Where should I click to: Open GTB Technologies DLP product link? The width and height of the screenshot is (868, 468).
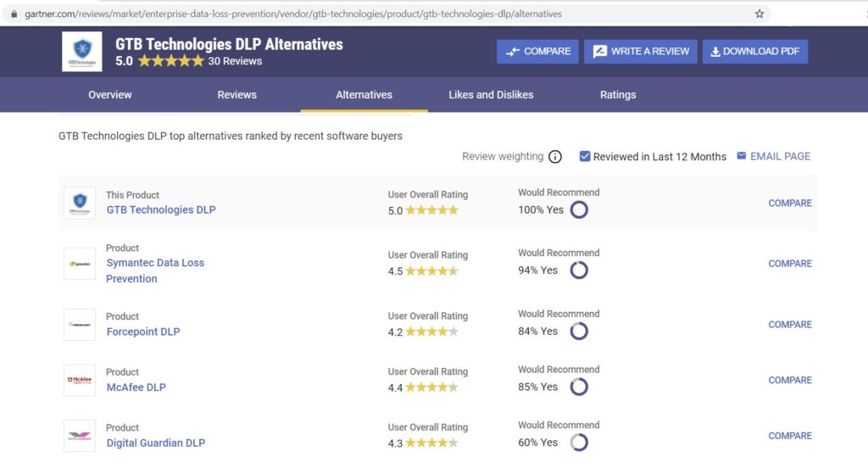[x=161, y=210]
